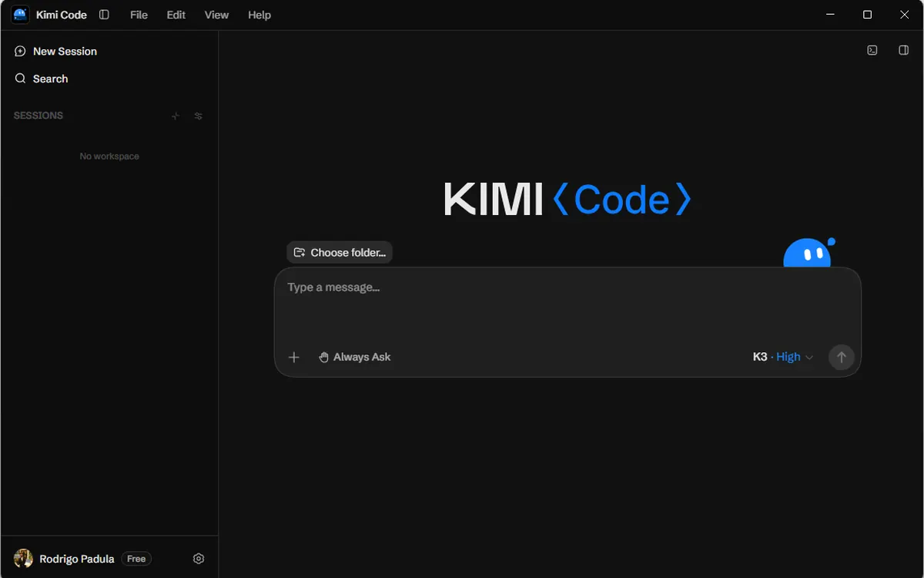This screenshot has width=924, height=578.
Task: Click the Rodrigo Padula profile avatar
Action: tap(23, 559)
